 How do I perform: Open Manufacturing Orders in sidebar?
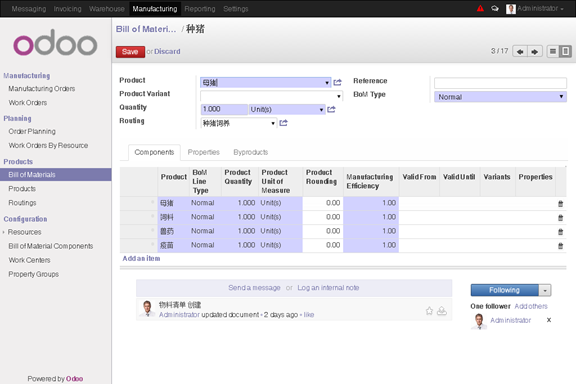42,89
